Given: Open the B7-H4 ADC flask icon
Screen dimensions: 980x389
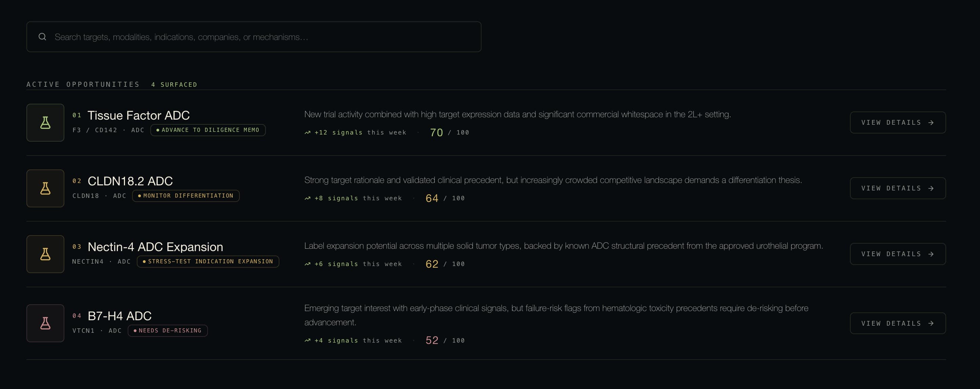Looking at the screenshot, I should [x=45, y=323].
